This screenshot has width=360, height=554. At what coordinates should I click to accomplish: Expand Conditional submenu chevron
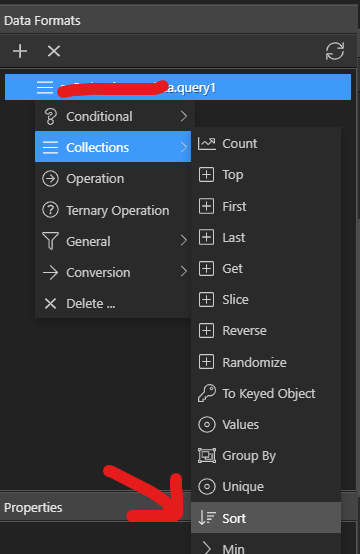pos(183,116)
